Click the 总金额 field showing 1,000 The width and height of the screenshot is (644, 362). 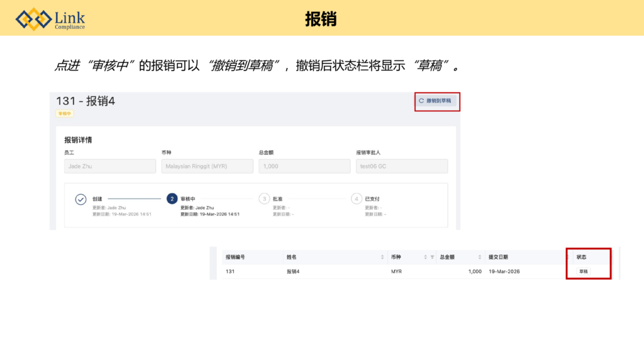[304, 166]
